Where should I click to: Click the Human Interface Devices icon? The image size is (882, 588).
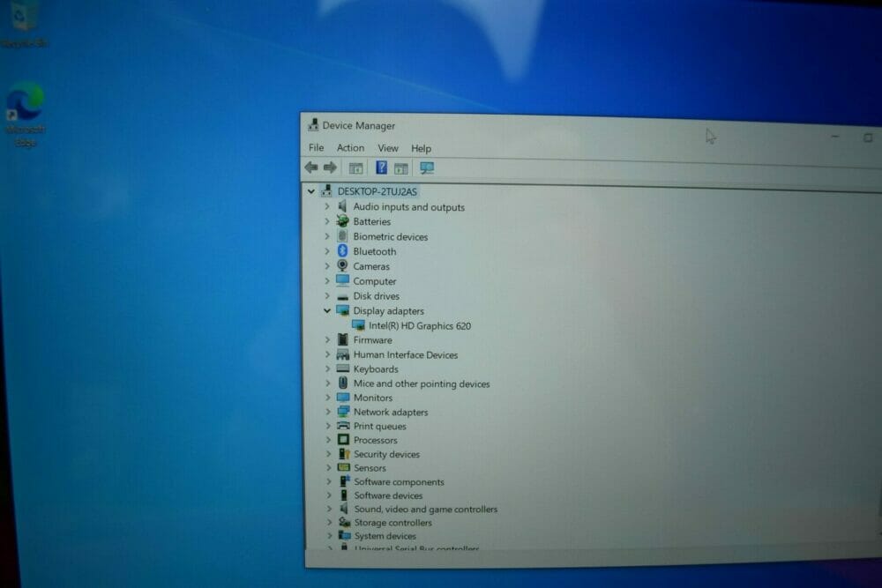(x=342, y=354)
